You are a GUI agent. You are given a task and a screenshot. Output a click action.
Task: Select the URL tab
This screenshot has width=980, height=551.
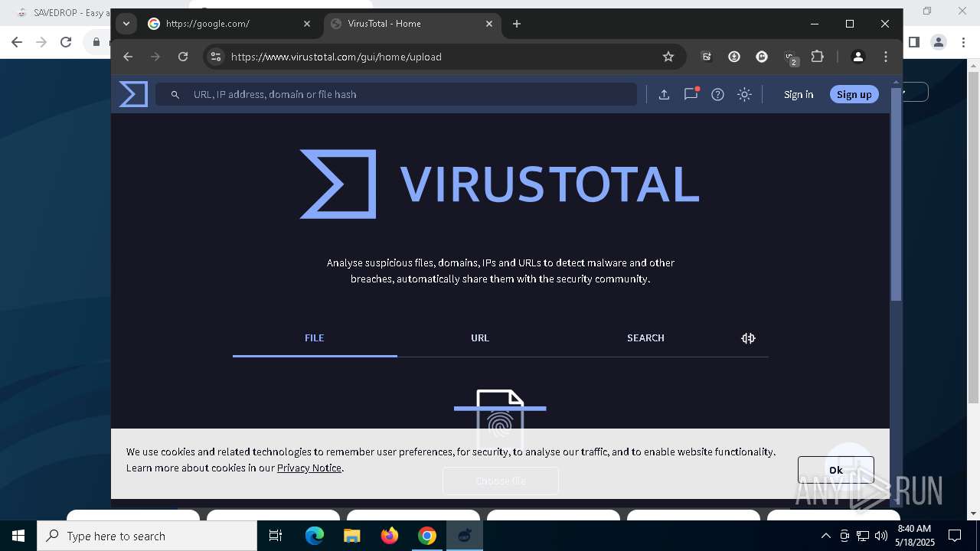[480, 338]
